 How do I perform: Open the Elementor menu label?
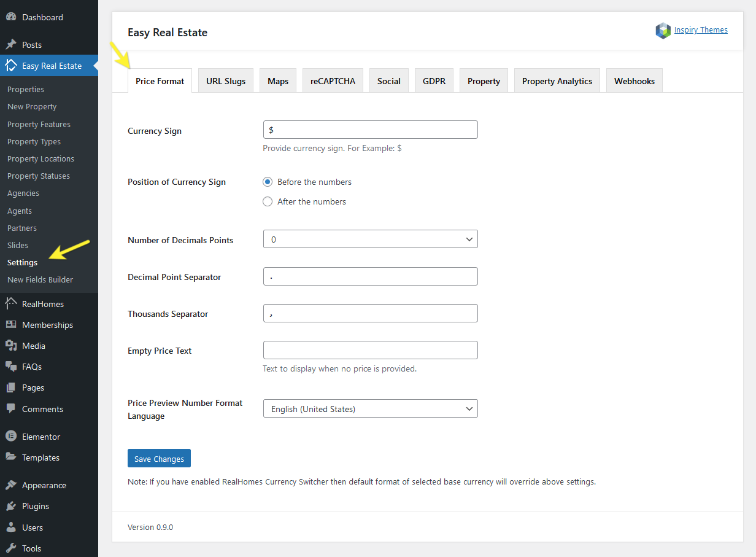41,437
